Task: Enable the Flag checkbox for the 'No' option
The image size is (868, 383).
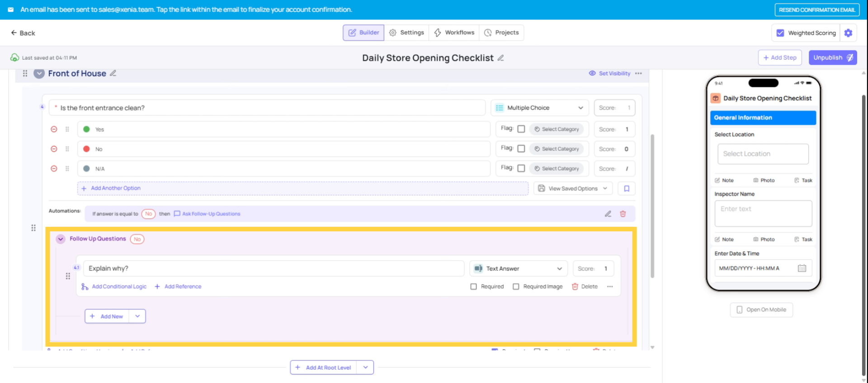Action: [521, 149]
